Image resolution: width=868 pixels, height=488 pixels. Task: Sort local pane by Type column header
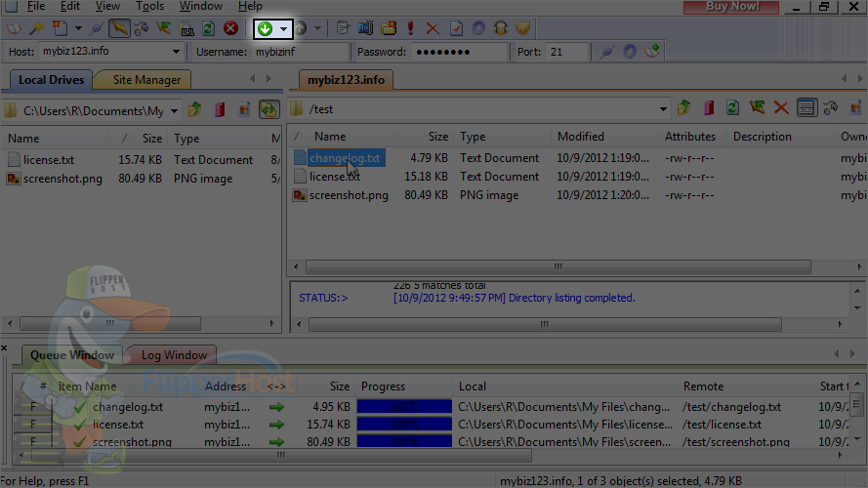click(x=218, y=139)
